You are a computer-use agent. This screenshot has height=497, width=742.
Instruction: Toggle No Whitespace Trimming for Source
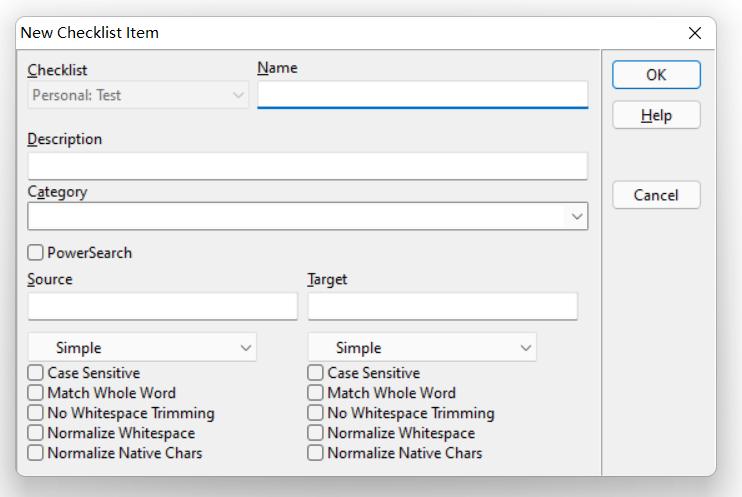click(x=36, y=413)
